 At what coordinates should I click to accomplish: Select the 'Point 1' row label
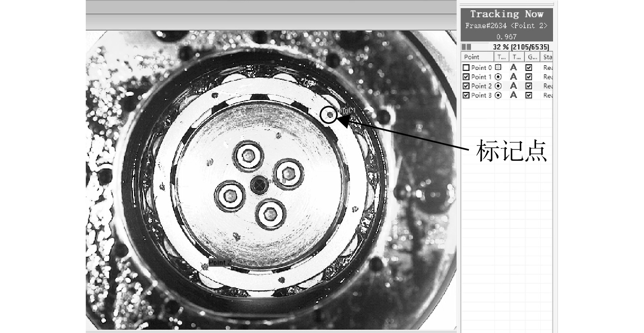481,77
